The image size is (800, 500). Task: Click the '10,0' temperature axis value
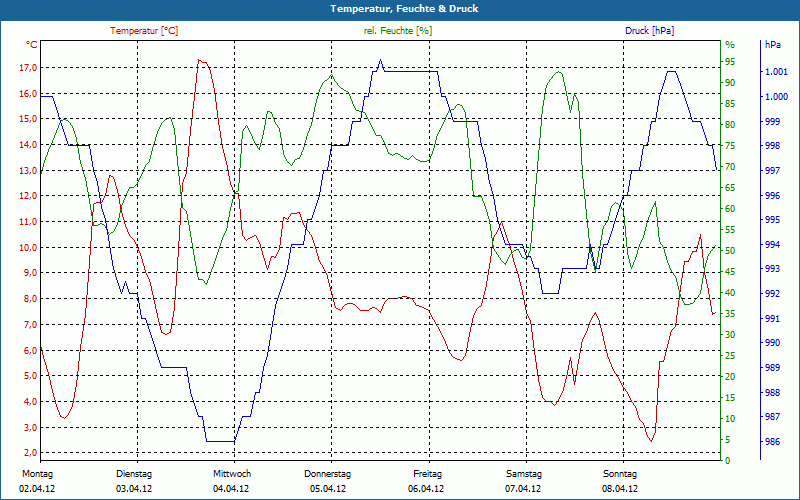[28, 247]
